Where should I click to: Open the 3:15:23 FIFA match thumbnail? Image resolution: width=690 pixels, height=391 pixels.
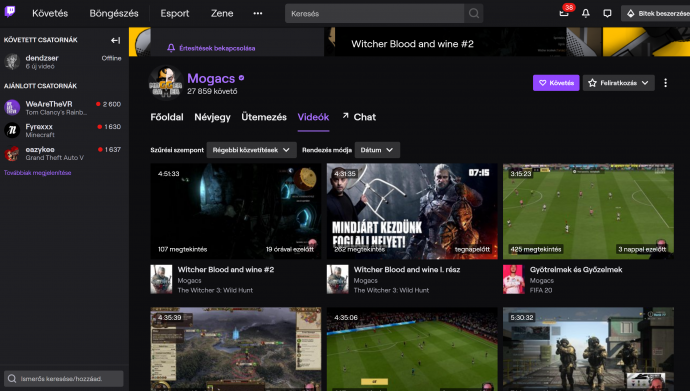click(x=588, y=211)
